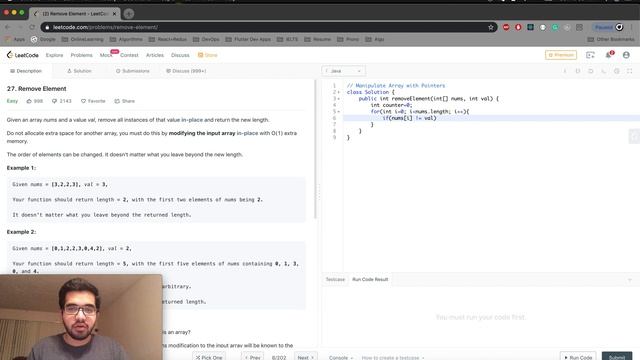Open the user profile avatar menu

coord(626,55)
